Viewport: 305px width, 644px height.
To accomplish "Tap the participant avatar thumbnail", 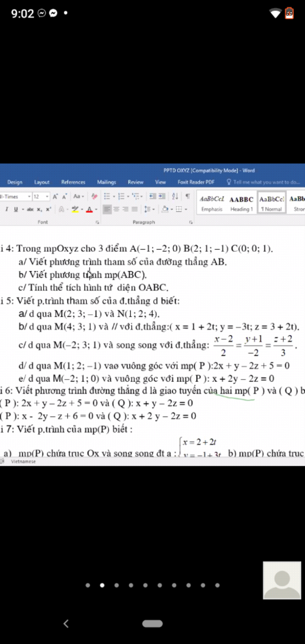I will click(282, 580).
